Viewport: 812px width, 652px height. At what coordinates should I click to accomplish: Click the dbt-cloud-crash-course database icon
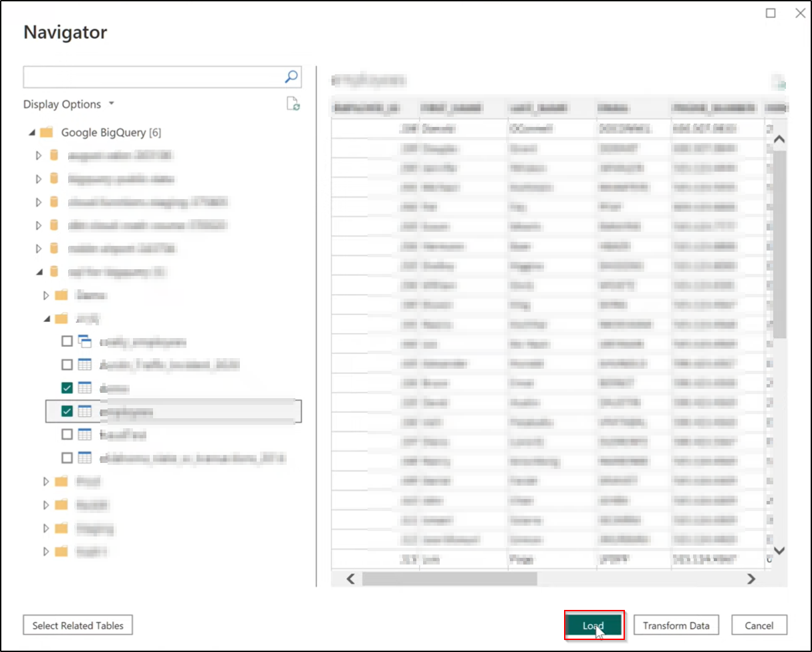[x=54, y=225]
